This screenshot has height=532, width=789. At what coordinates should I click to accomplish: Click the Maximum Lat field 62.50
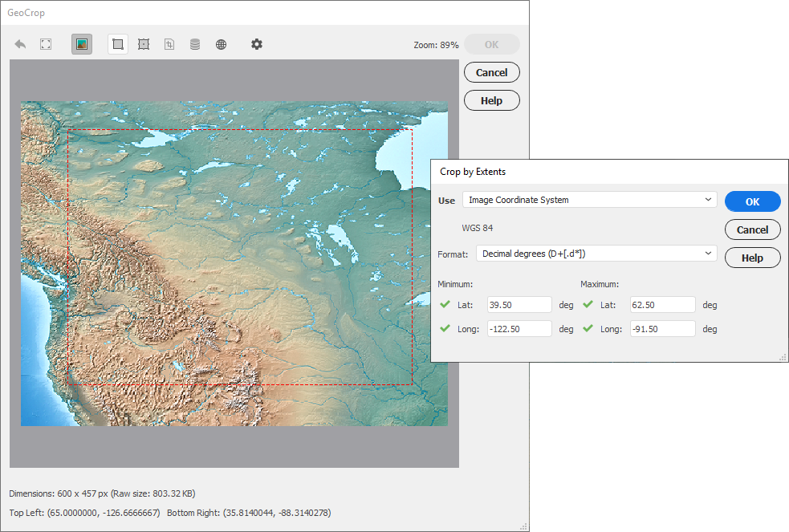click(663, 305)
